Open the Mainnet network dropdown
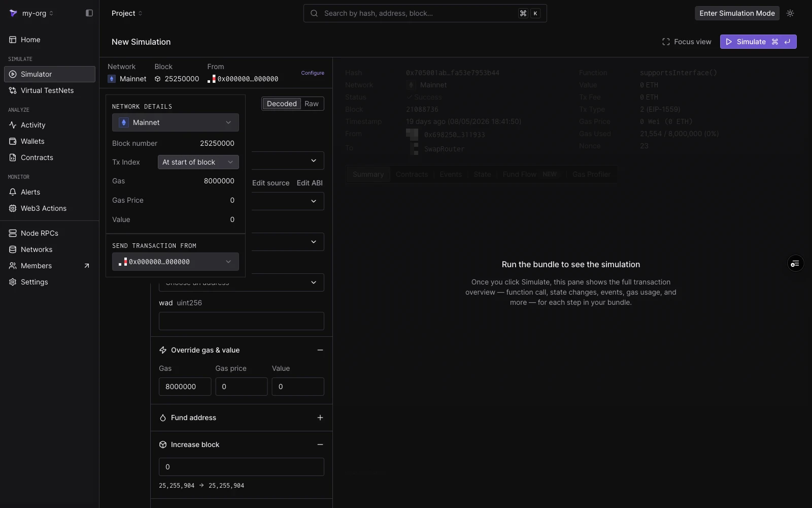The image size is (812, 508). (176, 122)
